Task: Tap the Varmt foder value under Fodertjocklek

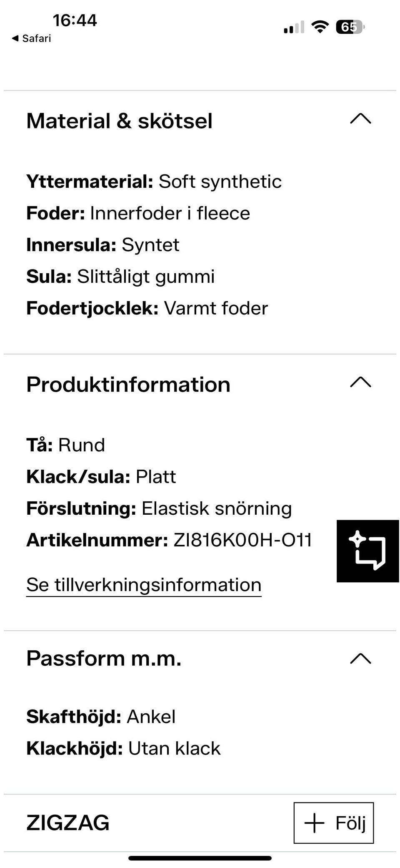Action: click(216, 309)
